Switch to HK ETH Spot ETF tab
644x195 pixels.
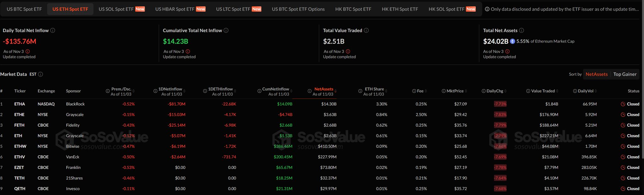pyautogui.click(x=400, y=9)
